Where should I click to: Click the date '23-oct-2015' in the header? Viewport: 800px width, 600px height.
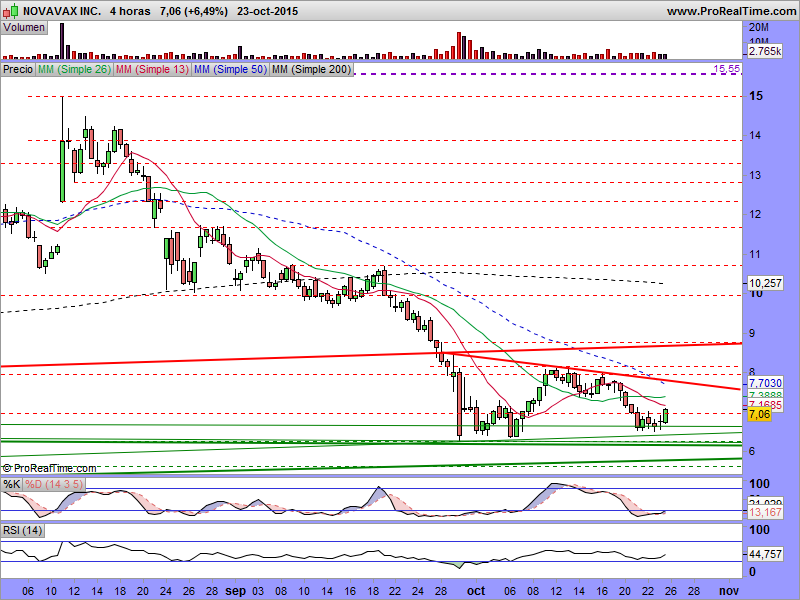pyautogui.click(x=267, y=11)
